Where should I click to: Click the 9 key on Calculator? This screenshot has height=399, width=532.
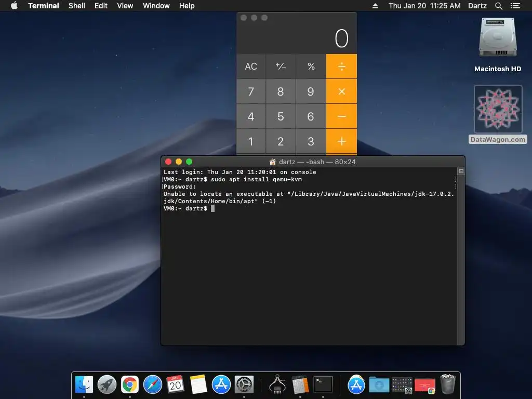[x=311, y=91]
